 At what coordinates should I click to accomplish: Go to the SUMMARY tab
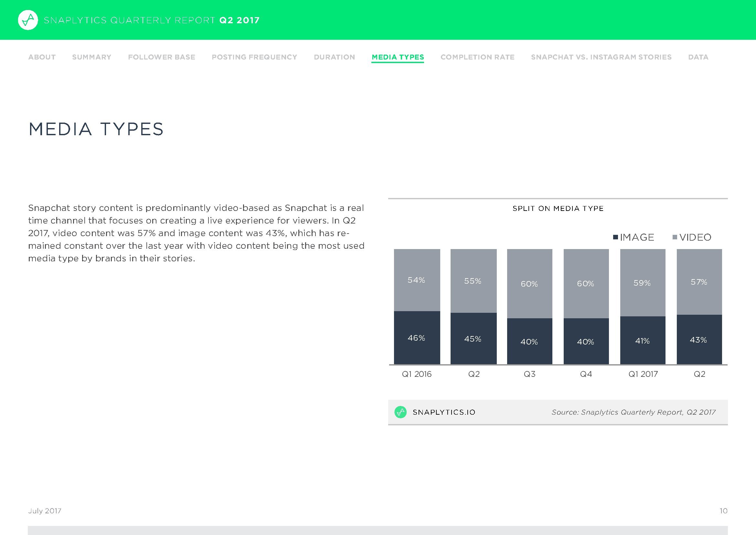coord(91,57)
